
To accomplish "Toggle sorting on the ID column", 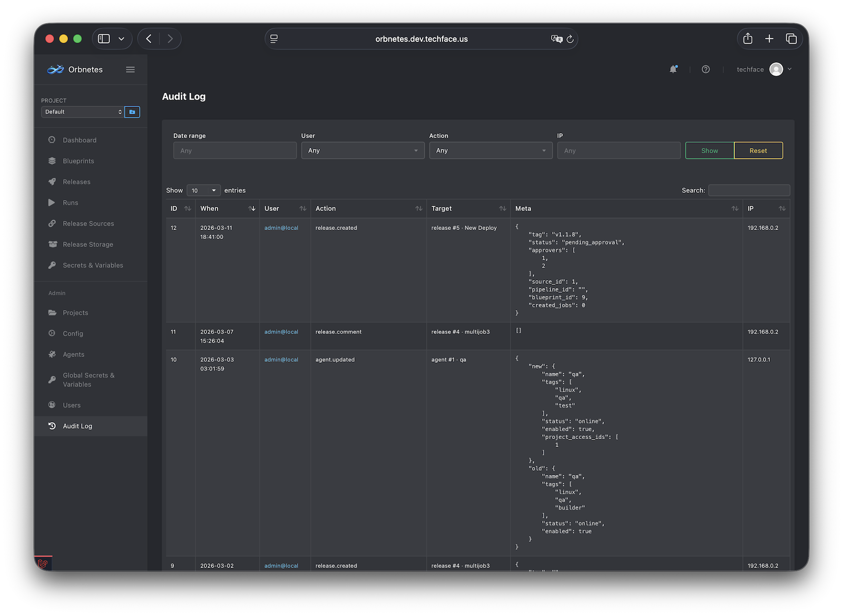I will pos(188,208).
